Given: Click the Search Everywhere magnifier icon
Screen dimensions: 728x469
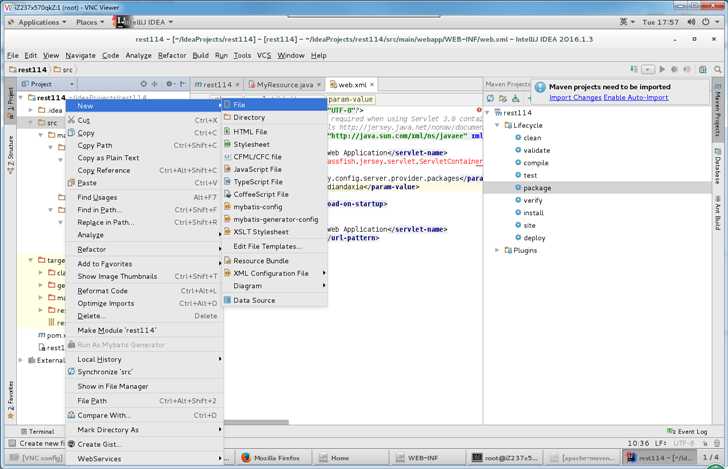Looking at the screenshot, I should 718,69.
